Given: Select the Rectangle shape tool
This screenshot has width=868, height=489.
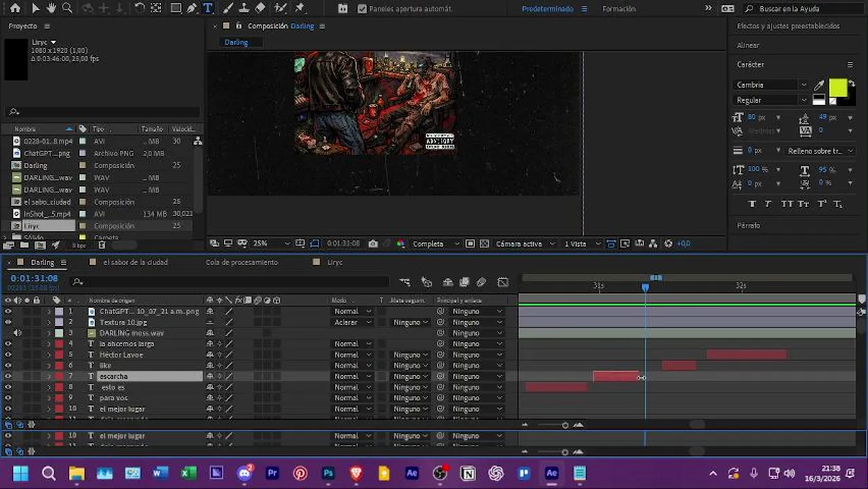Looking at the screenshot, I should (x=176, y=8).
